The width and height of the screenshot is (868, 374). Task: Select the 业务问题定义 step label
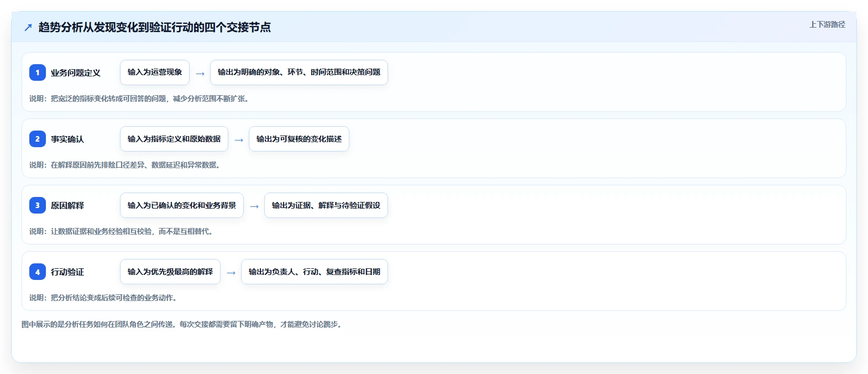point(76,72)
